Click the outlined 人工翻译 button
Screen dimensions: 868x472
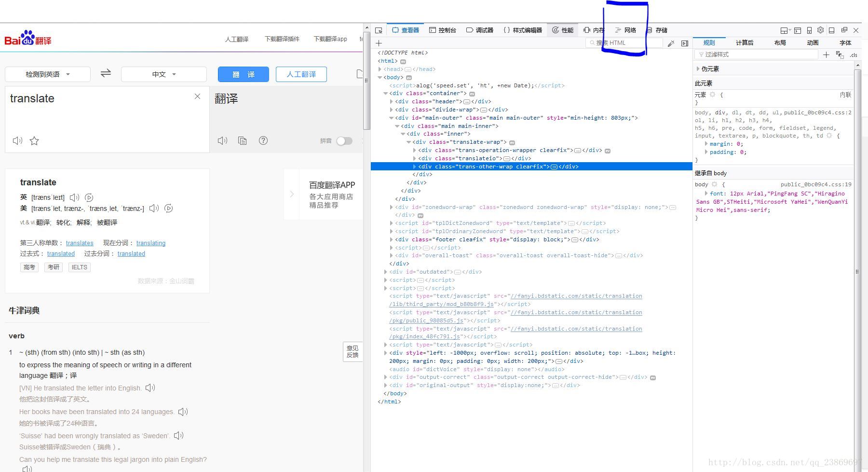pos(301,74)
